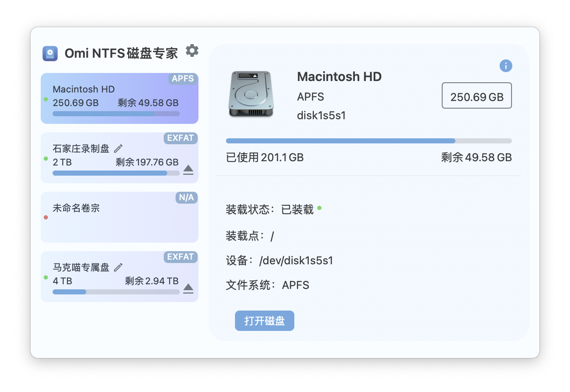Screen dimensions: 570x392
Task: Click the red status dot on 未命名卷宗
Action: pos(46,217)
